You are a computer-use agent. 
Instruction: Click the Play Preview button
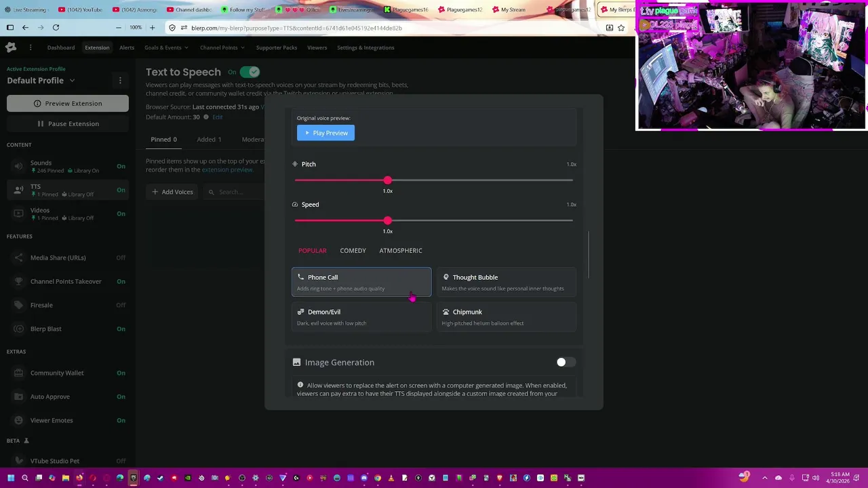[x=325, y=133]
